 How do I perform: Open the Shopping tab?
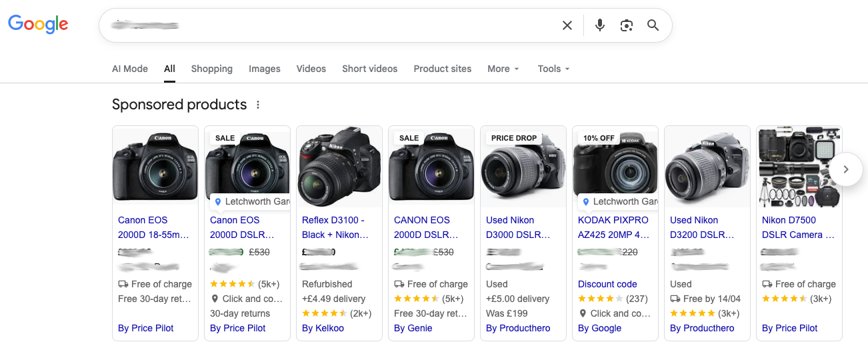[x=212, y=69]
